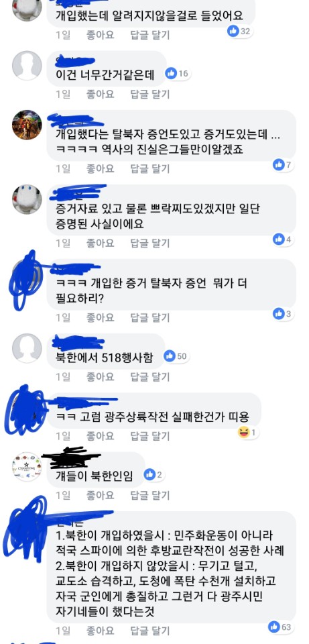Like the comment ending with 증명된 사실이에요

pyautogui.click(x=100, y=243)
